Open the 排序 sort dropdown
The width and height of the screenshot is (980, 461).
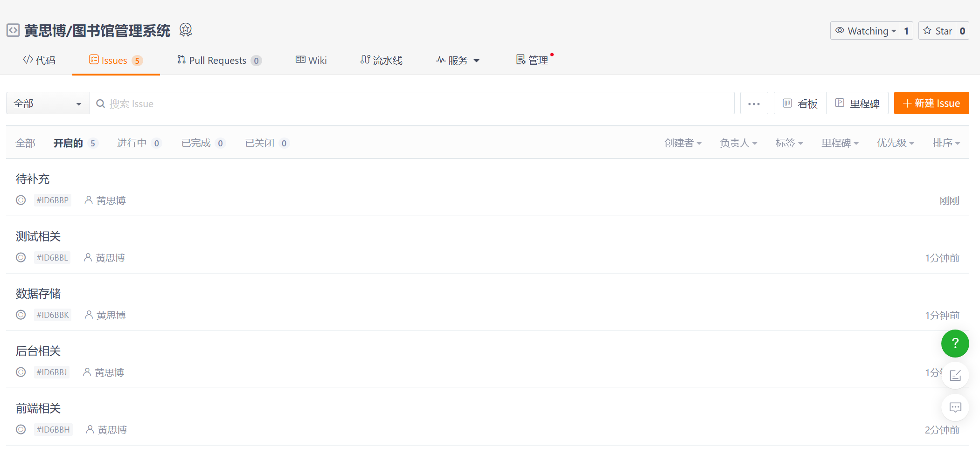point(946,143)
